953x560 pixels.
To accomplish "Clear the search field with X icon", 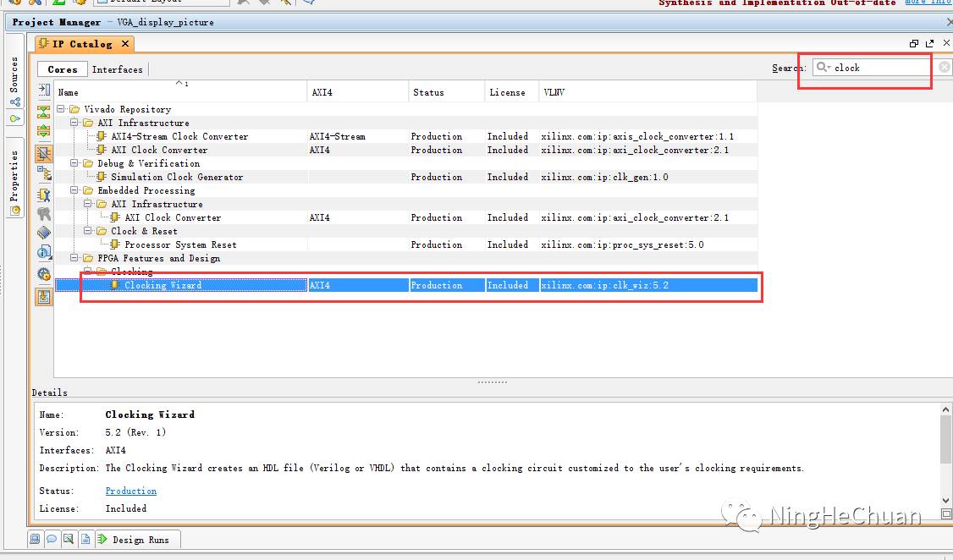I will click(945, 68).
